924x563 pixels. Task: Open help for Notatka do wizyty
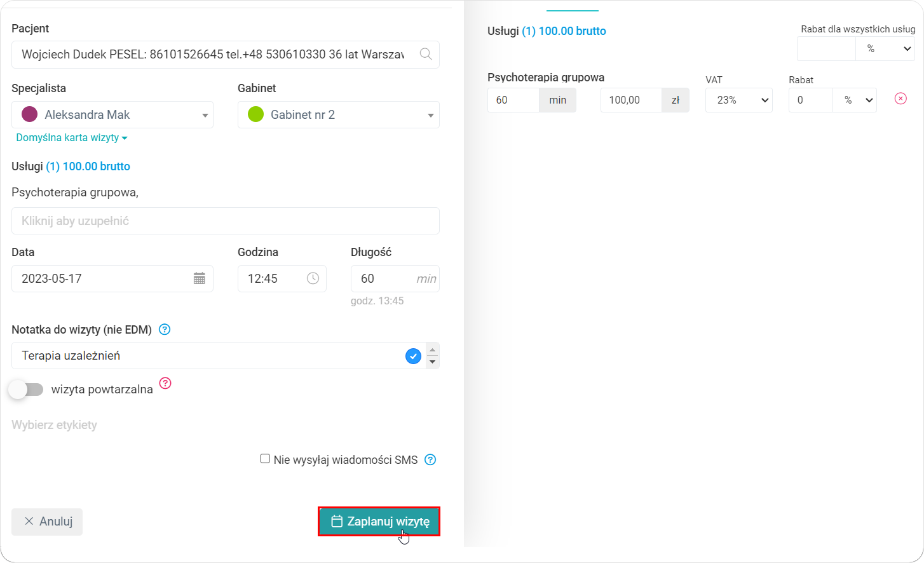tap(165, 329)
